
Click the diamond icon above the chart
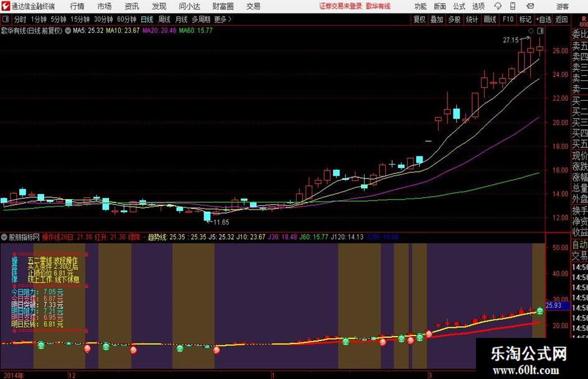(531, 30)
